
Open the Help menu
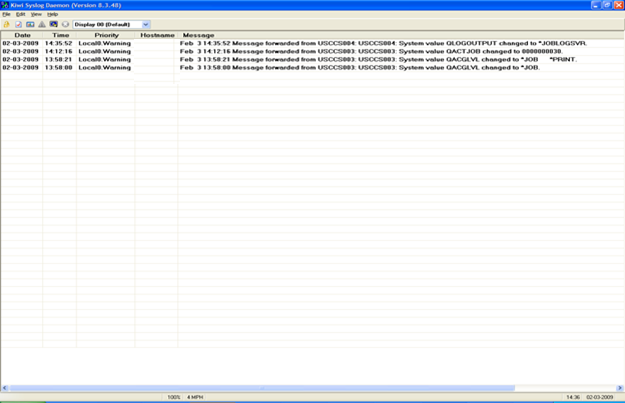click(x=53, y=14)
